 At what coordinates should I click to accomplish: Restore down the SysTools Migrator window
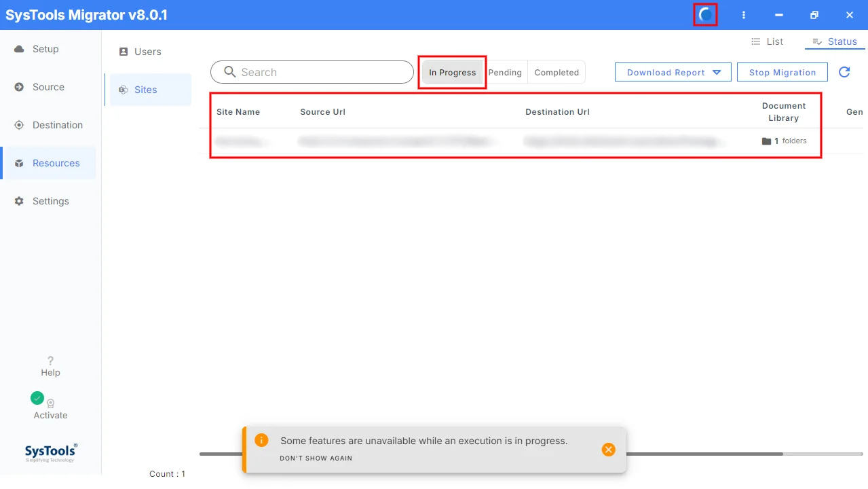814,15
